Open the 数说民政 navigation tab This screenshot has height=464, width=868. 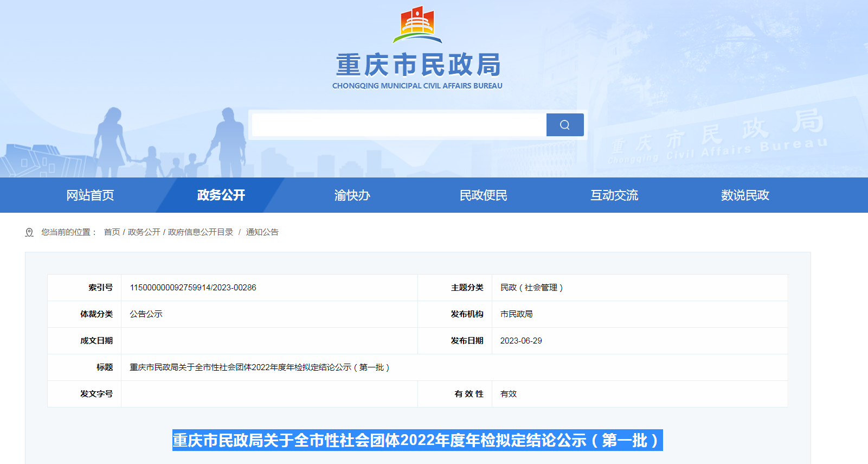pos(745,195)
